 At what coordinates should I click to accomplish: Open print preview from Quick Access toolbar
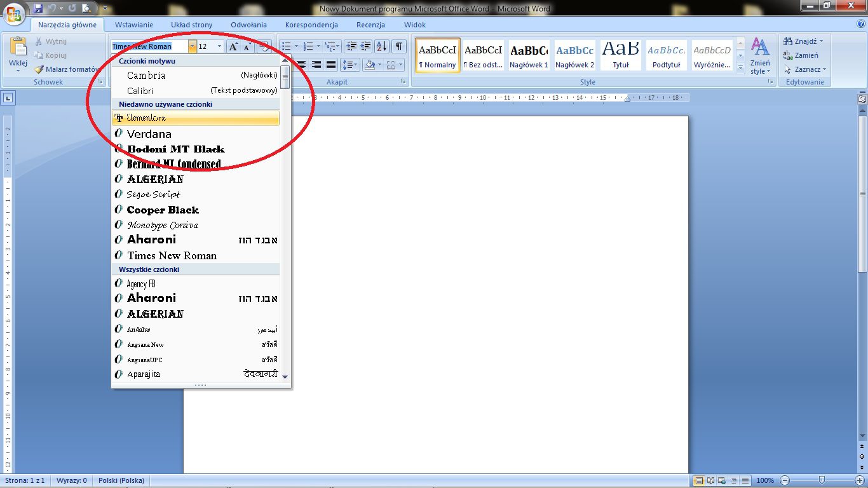click(x=85, y=9)
